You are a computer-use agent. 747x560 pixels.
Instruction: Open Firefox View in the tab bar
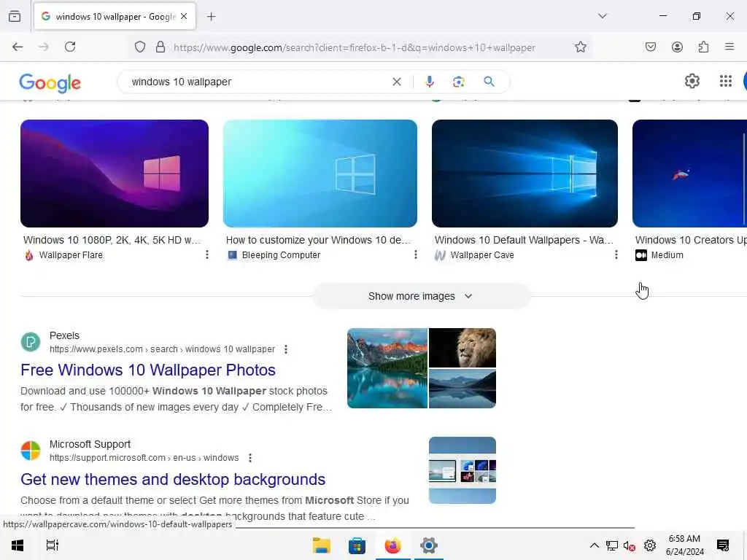pos(15,16)
